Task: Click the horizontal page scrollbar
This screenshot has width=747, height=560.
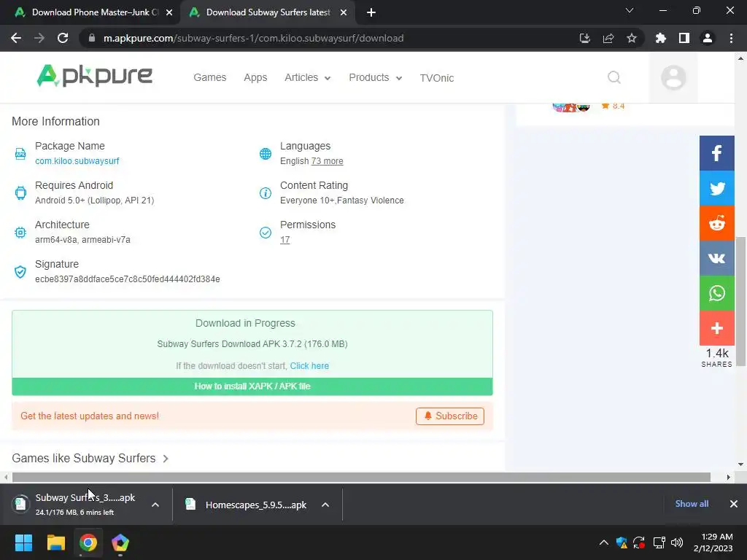Action: 361,477
